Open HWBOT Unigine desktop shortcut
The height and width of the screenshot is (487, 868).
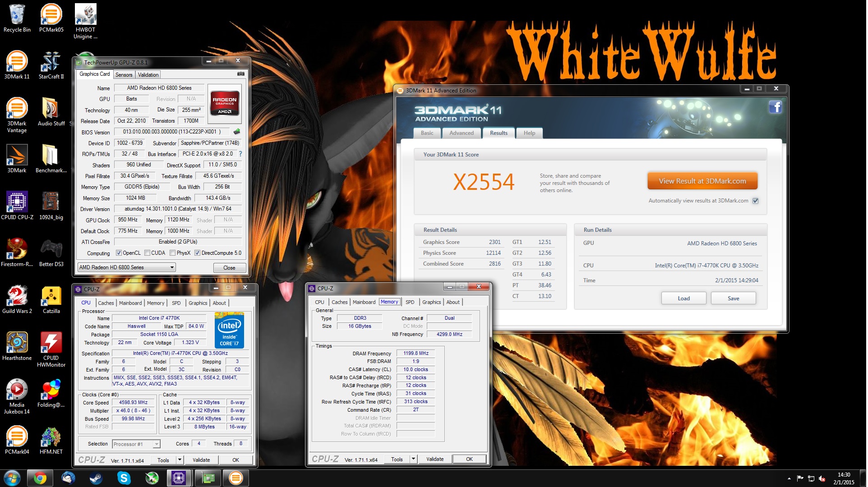pyautogui.click(x=85, y=21)
